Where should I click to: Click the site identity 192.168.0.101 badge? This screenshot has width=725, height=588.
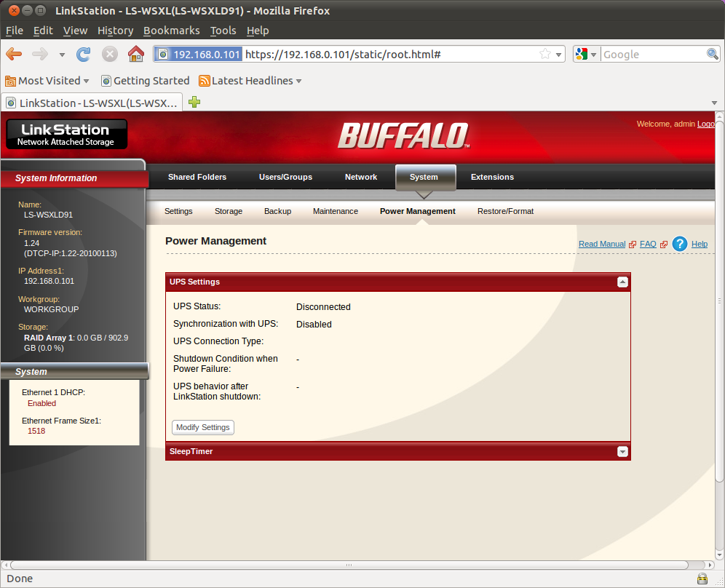[x=199, y=54]
